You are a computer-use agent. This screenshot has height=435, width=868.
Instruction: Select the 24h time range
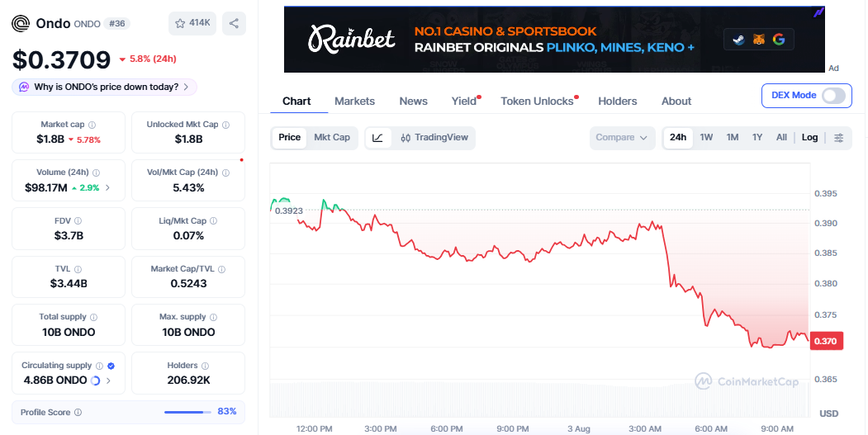coord(678,138)
